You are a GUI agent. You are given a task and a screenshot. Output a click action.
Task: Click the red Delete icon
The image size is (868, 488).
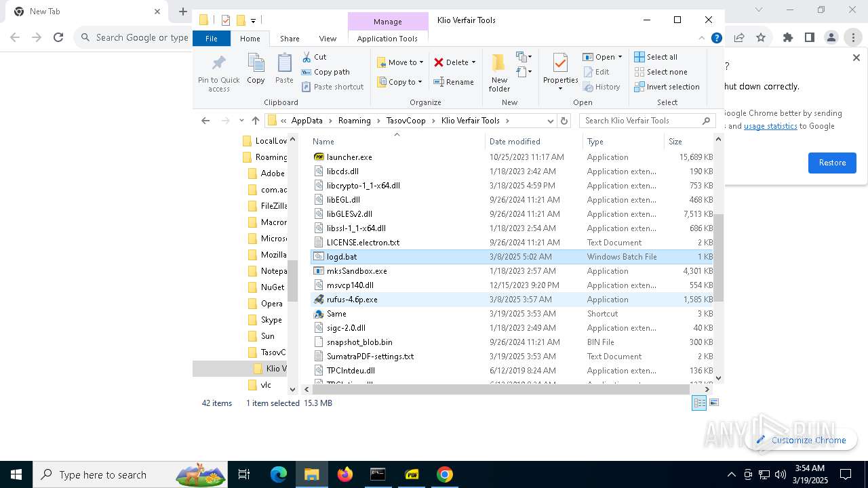[439, 62]
